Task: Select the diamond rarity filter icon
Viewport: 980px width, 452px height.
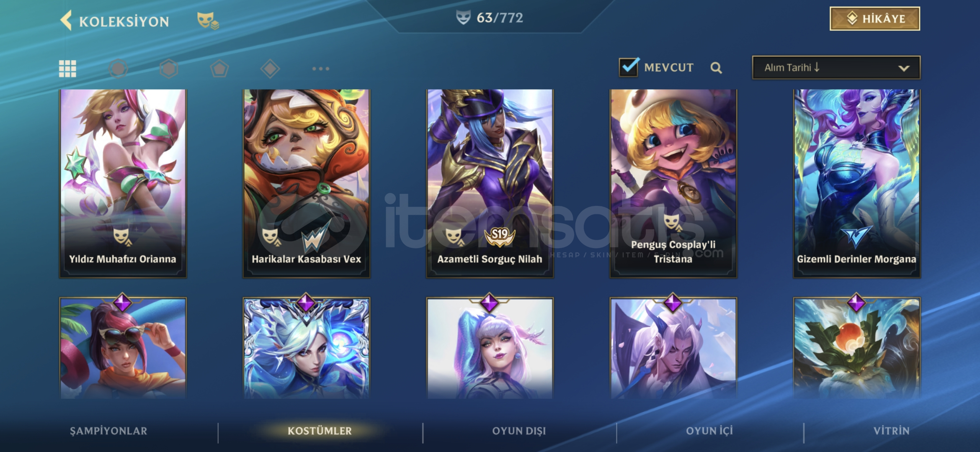Action: tap(270, 69)
